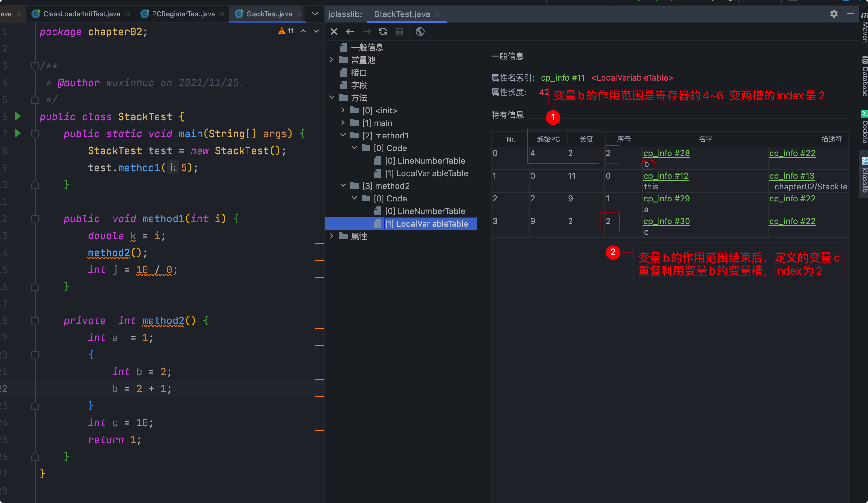Switch to PCRegisterTest.java editor tab
Image resolution: width=868 pixels, height=503 pixels.
pyautogui.click(x=183, y=14)
